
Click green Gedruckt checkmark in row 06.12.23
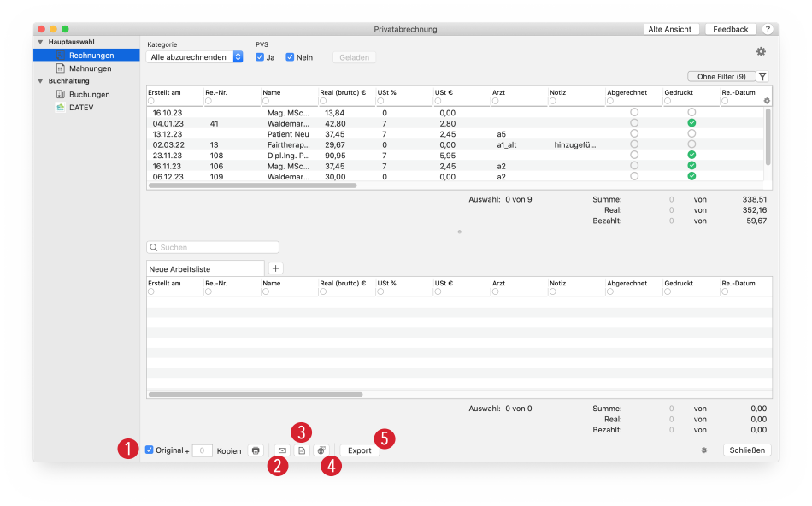click(x=691, y=176)
